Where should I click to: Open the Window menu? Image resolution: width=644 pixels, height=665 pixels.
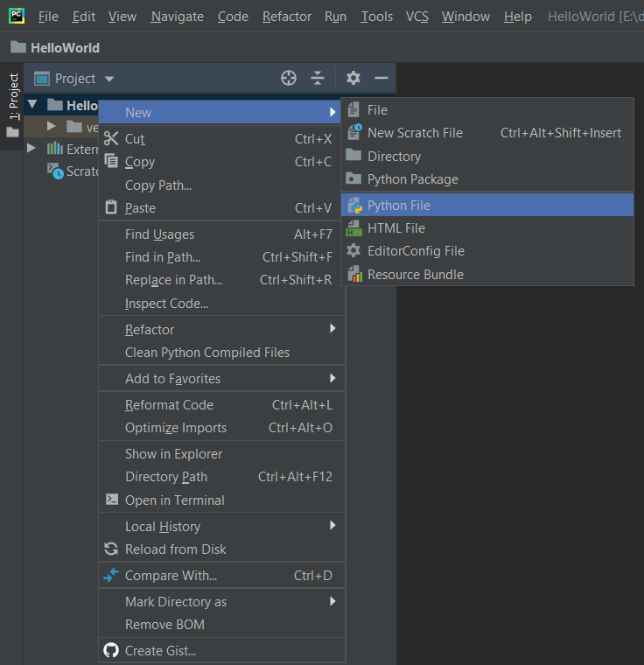click(465, 17)
